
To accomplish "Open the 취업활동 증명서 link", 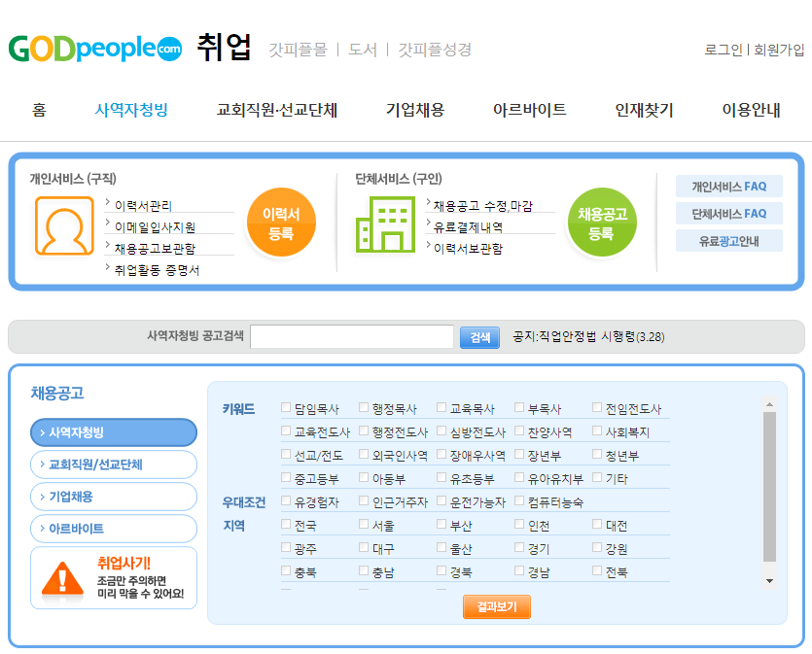I will click(157, 270).
